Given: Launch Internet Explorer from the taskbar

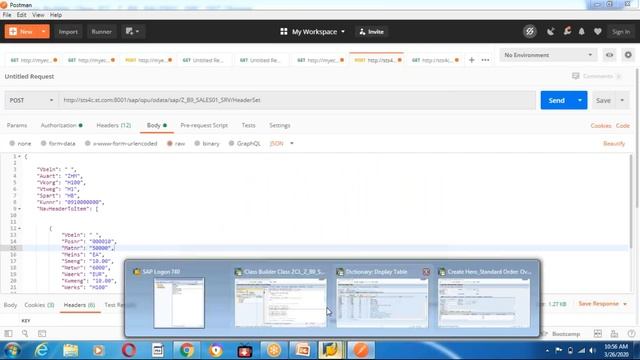Looking at the screenshot, I should click(42, 350).
